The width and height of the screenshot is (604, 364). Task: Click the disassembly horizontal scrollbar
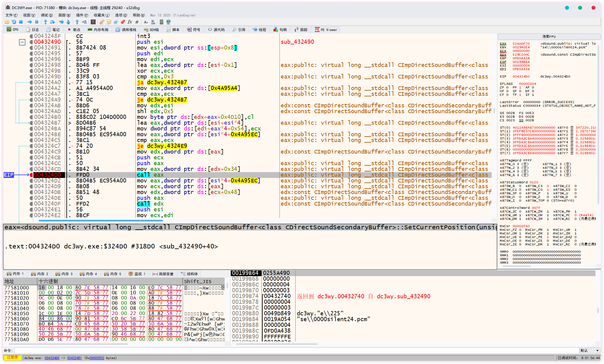[x=100, y=220]
